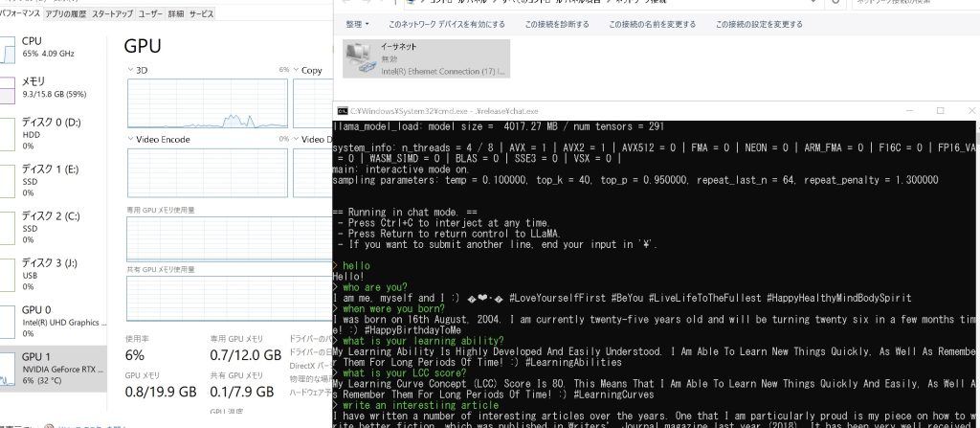Minimize the cmd.exe window
Image resolution: width=980 pixels, height=428 pixels.
(x=911, y=111)
